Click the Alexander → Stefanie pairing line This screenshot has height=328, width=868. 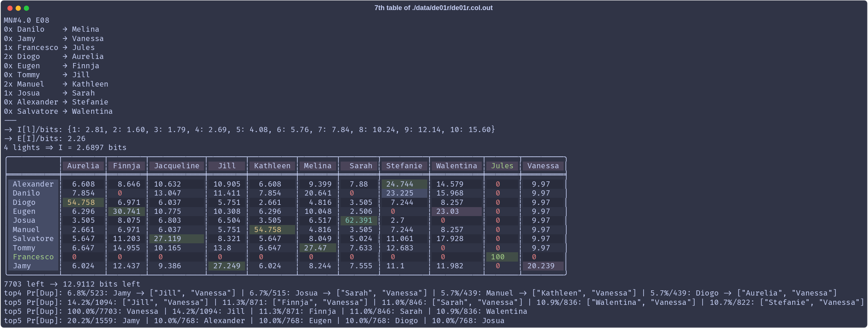point(56,102)
